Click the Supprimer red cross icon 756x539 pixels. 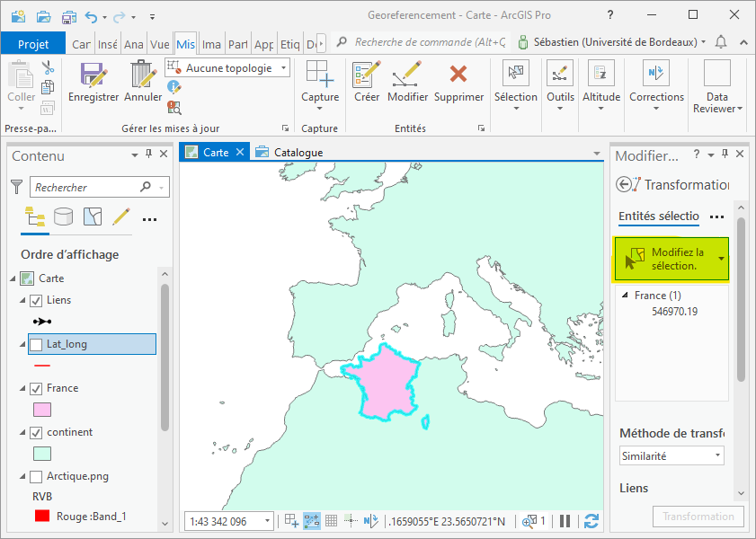458,75
